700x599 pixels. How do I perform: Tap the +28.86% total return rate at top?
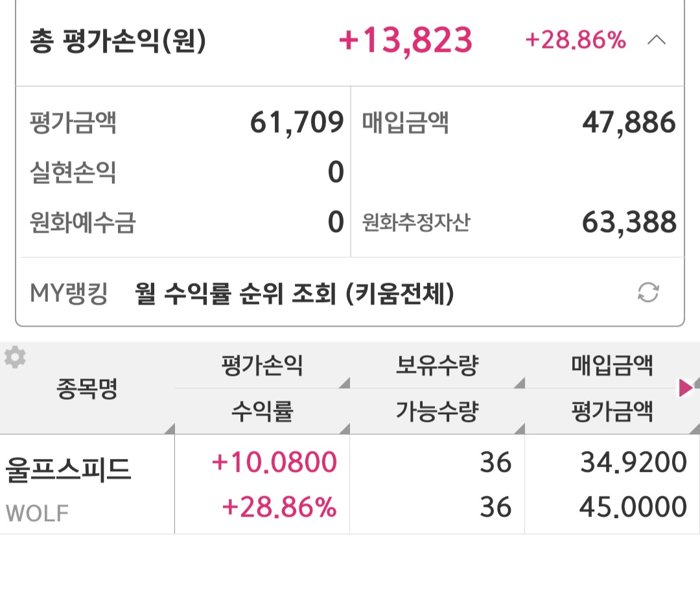576,41
